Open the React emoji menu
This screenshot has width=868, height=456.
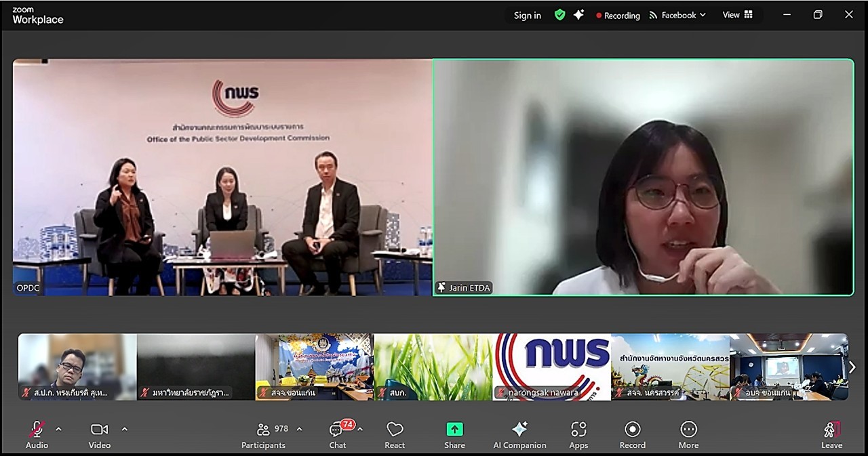pos(395,435)
